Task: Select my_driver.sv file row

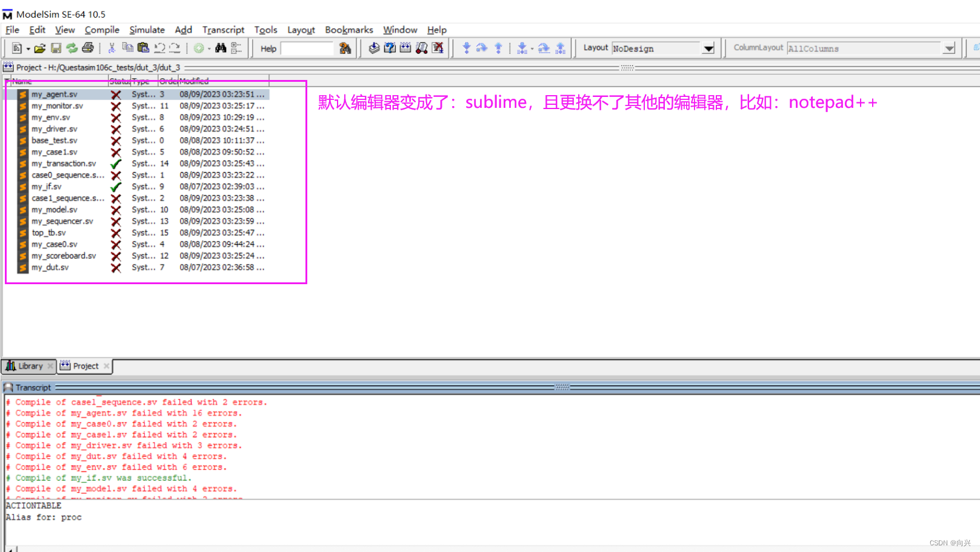Action: 136,129
